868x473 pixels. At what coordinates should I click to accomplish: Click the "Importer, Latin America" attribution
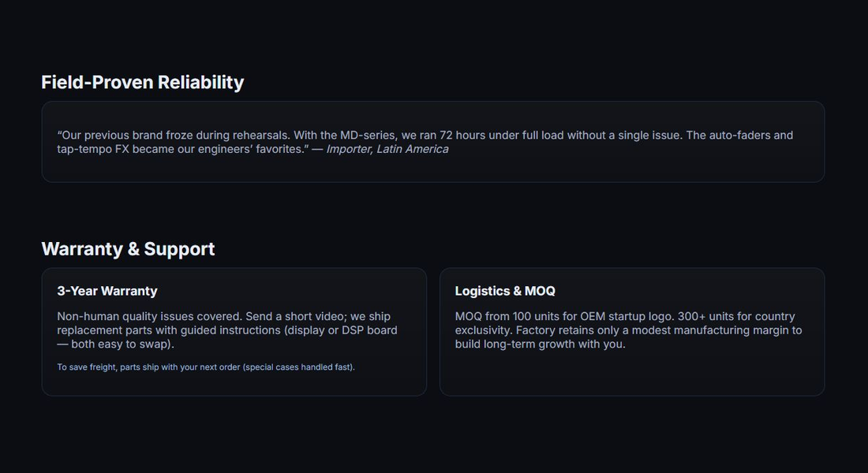click(x=387, y=149)
